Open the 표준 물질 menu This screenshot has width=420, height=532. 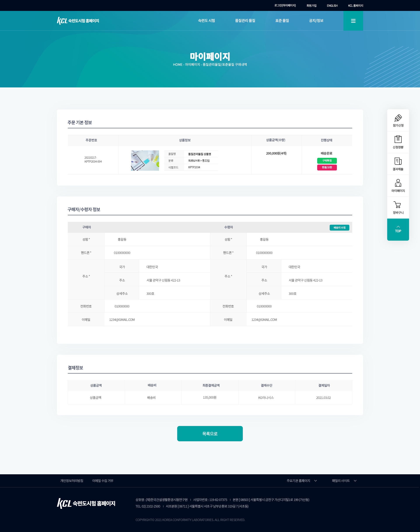click(282, 21)
